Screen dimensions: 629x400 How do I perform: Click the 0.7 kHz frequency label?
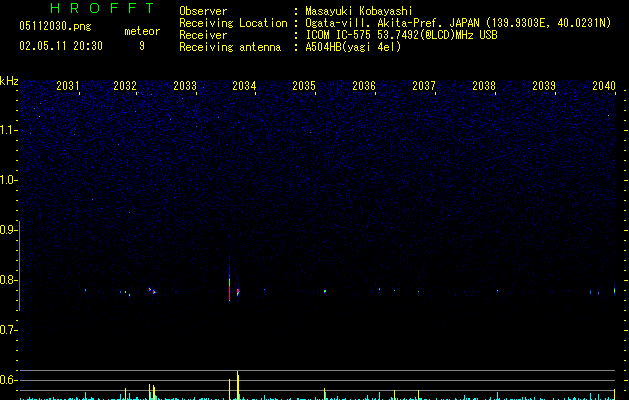click(x=8, y=330)
